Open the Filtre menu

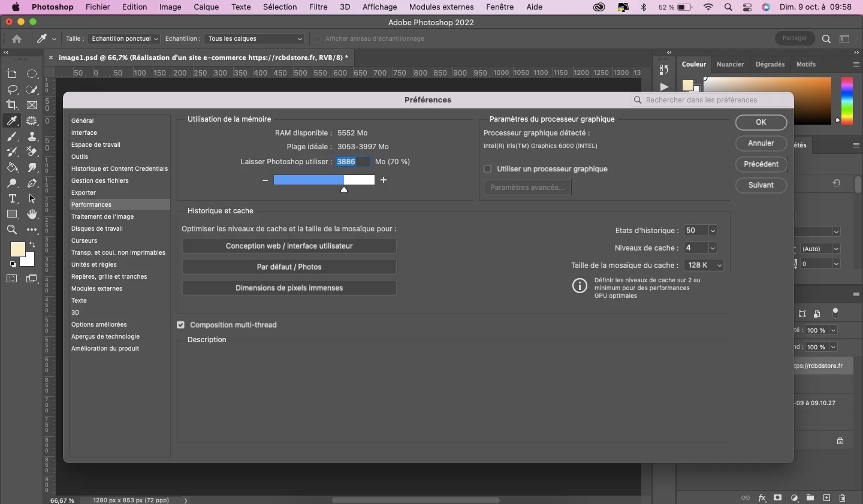(x=318, y=7)
